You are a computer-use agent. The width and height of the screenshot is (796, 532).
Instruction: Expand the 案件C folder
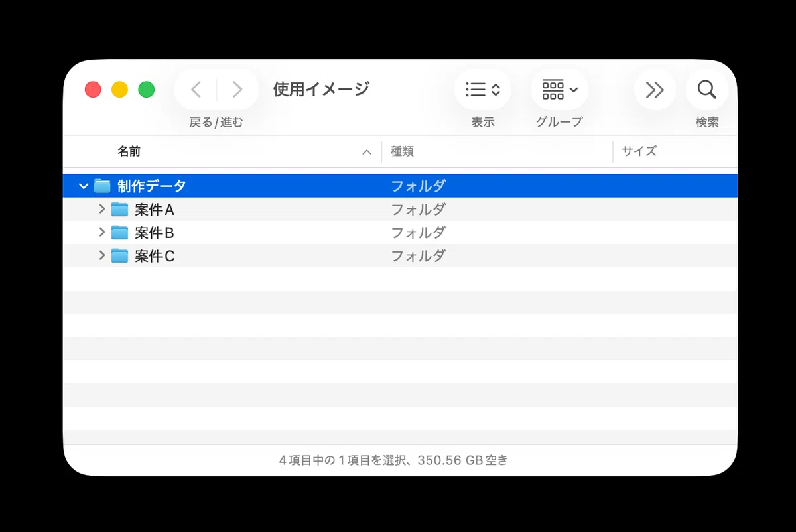click(x=101, y=255)
